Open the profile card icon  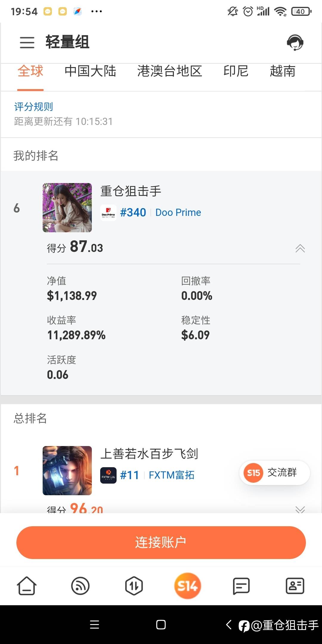tap(295, 586)
